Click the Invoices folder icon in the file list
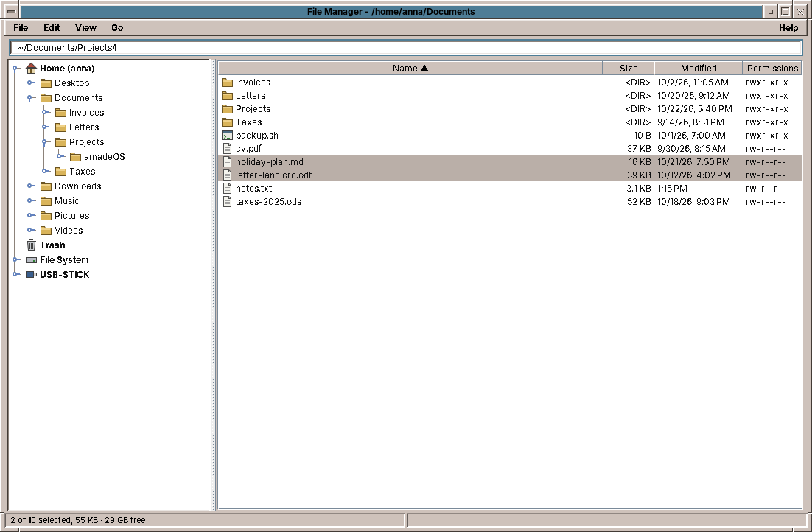Image resolution: width=812 pixels, height=532 pixels. (227, 83)
